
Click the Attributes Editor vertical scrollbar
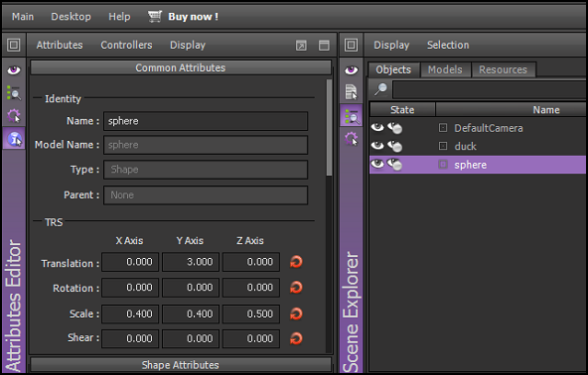tap(329, 127)
